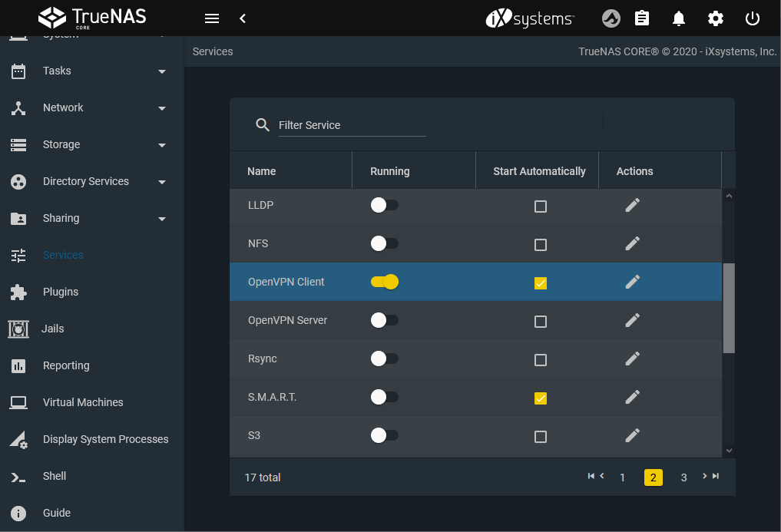Viewport: 781px width, 532px height.
Task: Click the Filter Service search field
Action: pos(352,125)
